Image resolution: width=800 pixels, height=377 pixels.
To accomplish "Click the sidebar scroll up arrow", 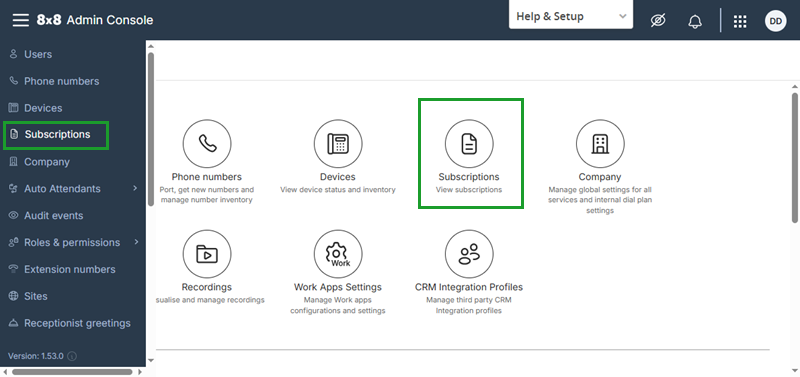I will pyautogui.click(x=151, y=46).
